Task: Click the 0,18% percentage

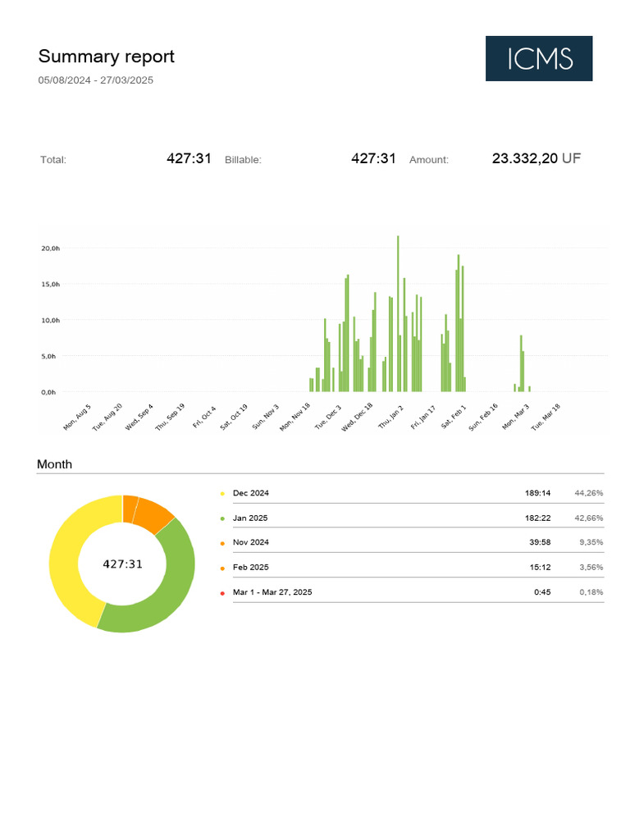Action: point(591,592)
